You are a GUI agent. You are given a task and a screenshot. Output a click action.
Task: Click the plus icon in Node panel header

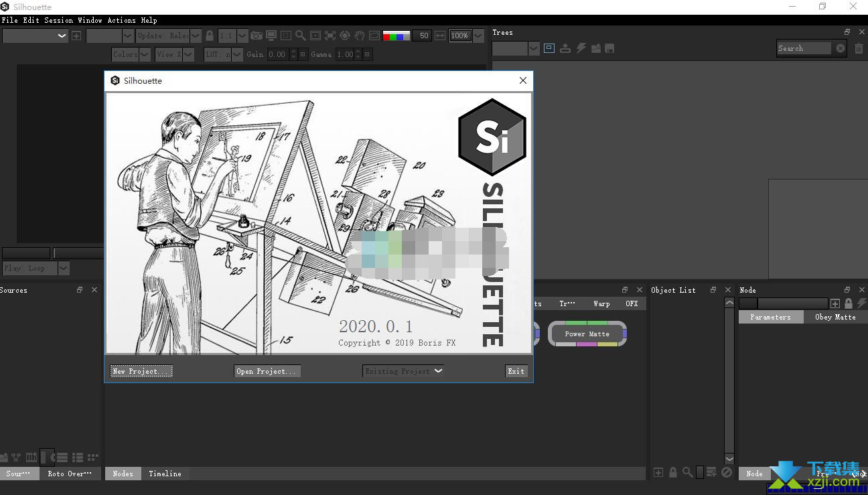(x=835, y=303)
